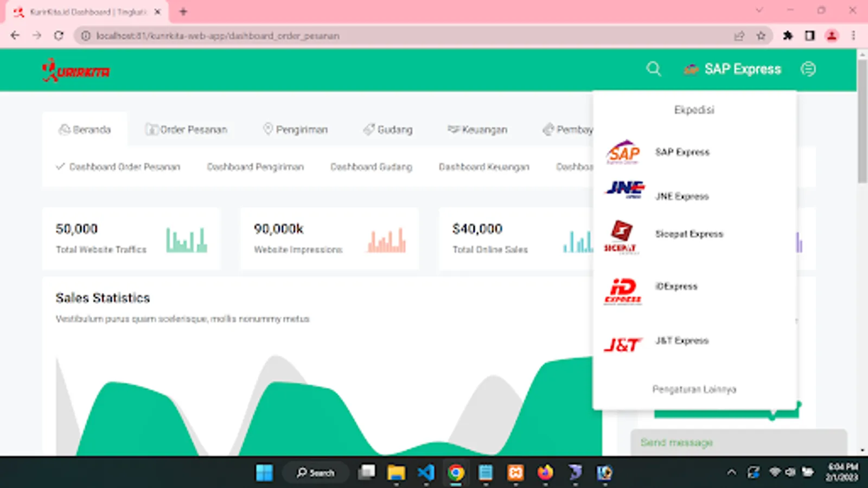Click the 90,000k impressions value
Screen dimensions: 868x488
279,229
